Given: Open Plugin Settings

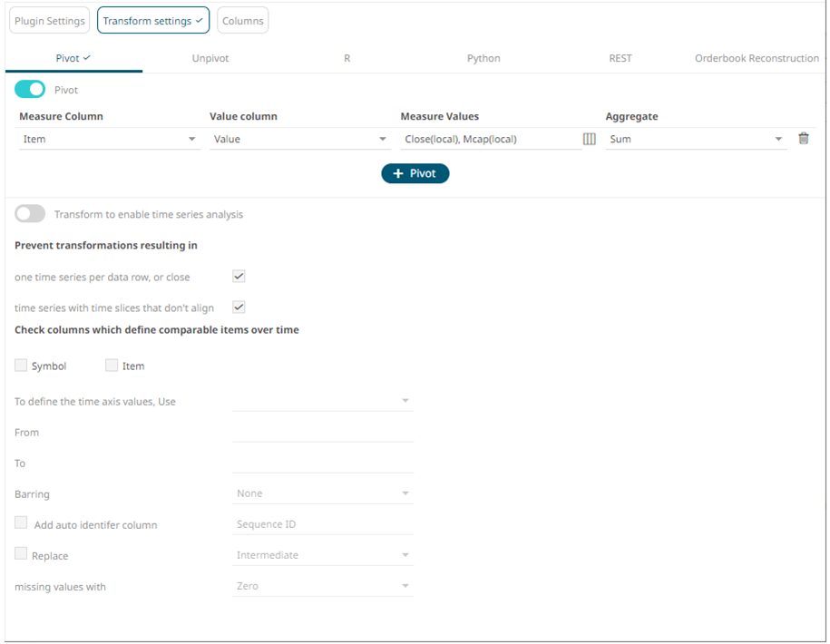Looking at the screenshot, I should pos(49,21).
